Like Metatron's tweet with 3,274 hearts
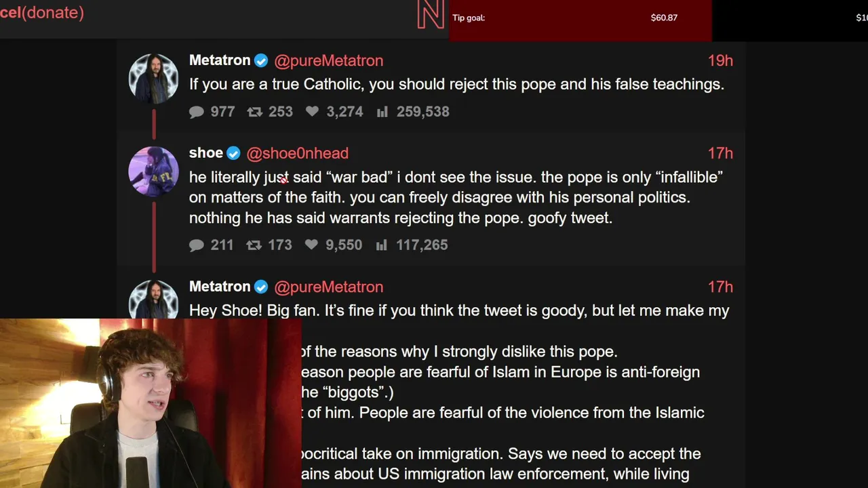Image resolution: width=868 pixels, height=488 pixels. [312, 111]
